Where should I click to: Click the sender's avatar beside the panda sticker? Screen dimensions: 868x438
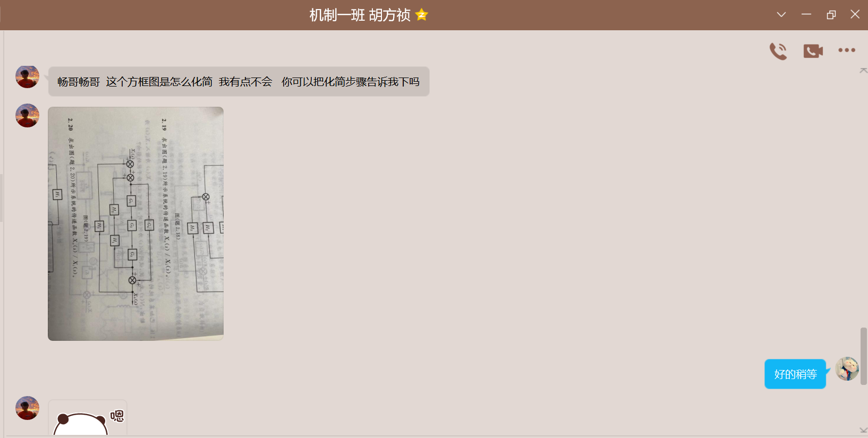pyautogui.click(x=27, y=408)
